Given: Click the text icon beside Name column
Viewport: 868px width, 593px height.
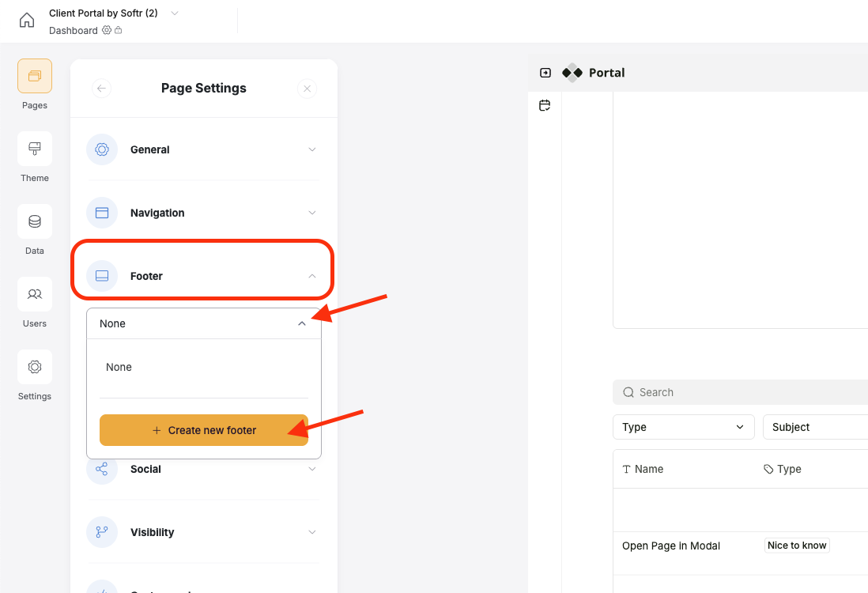Looking at the screenshot, I should 627,469.
